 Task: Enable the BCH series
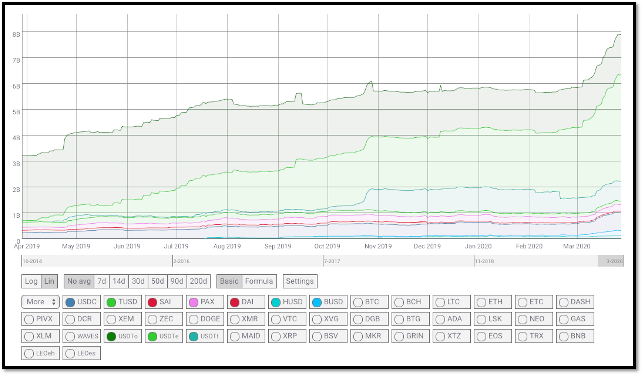click(x=410, y=302)
